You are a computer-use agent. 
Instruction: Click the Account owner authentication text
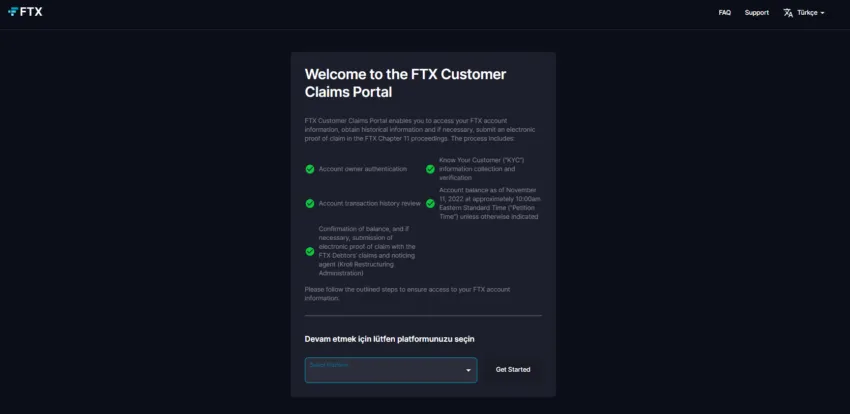tap(363, 169)
